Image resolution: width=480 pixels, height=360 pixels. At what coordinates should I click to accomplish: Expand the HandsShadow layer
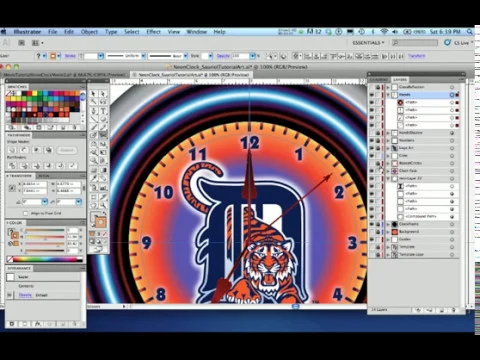(388, 133)
